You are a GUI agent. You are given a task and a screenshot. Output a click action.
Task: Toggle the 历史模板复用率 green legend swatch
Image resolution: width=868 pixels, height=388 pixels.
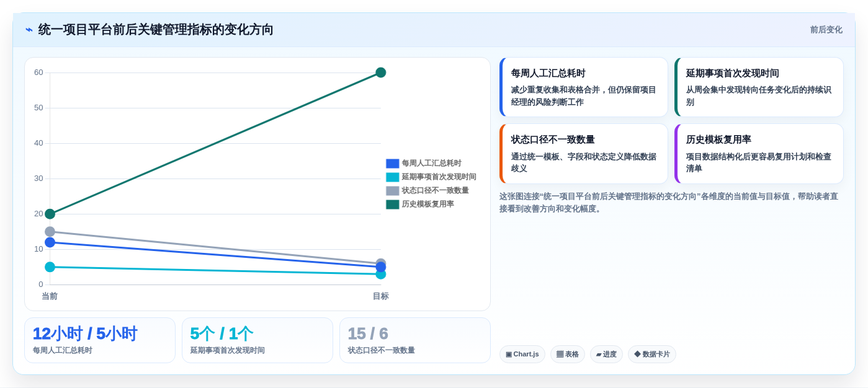[392, 205]
